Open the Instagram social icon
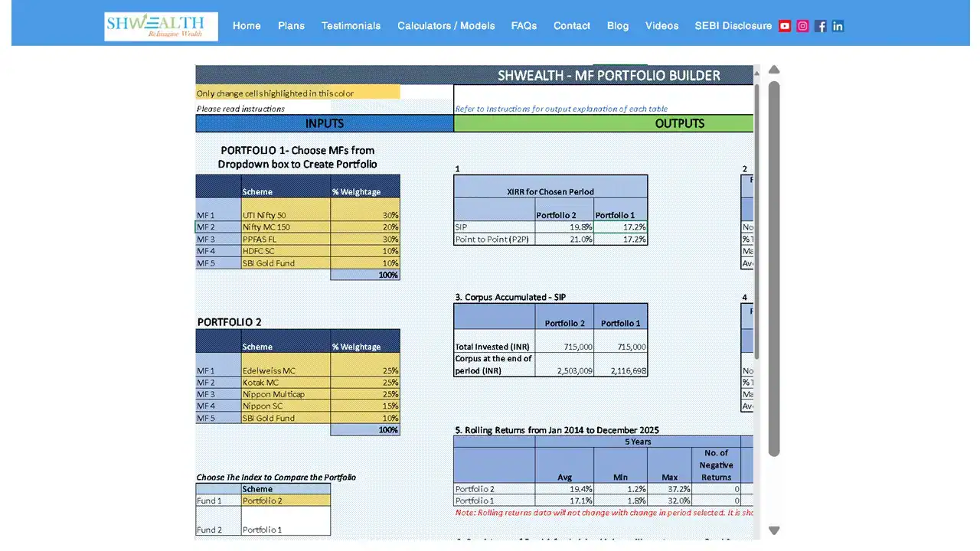The width and height of the screenshot is (980, 551). pos(802,26)
